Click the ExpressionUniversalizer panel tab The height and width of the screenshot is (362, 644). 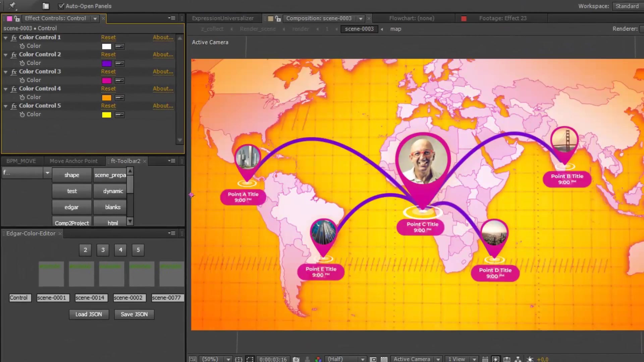click(x=223, y=18)
